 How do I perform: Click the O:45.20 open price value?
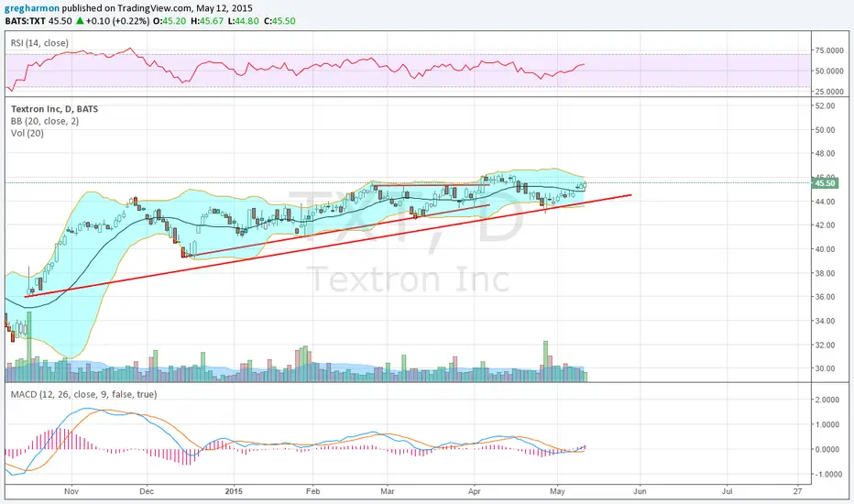tap(171, 21)
